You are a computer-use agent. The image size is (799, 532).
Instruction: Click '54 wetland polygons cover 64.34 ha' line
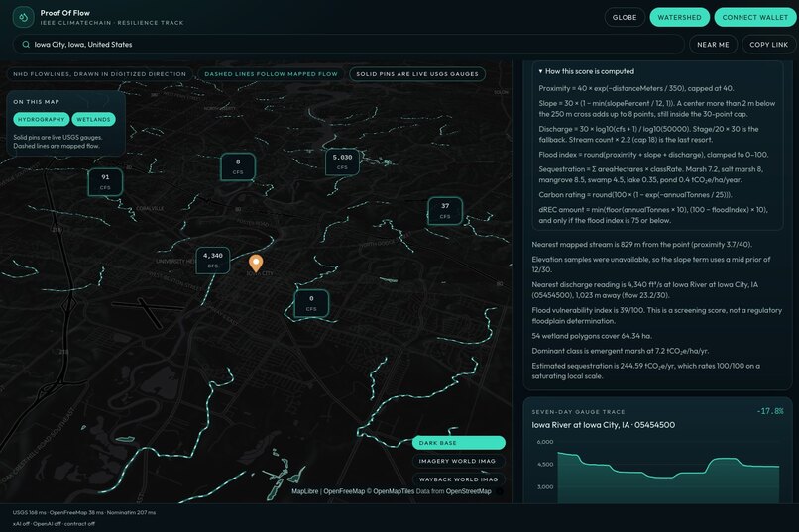592,336
